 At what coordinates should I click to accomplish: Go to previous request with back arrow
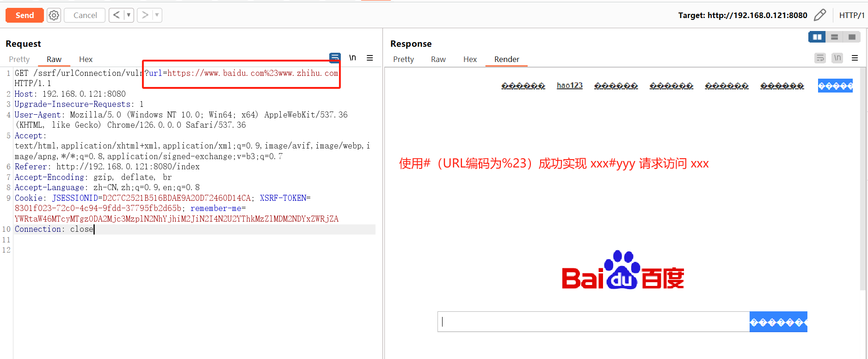point(117,15)
